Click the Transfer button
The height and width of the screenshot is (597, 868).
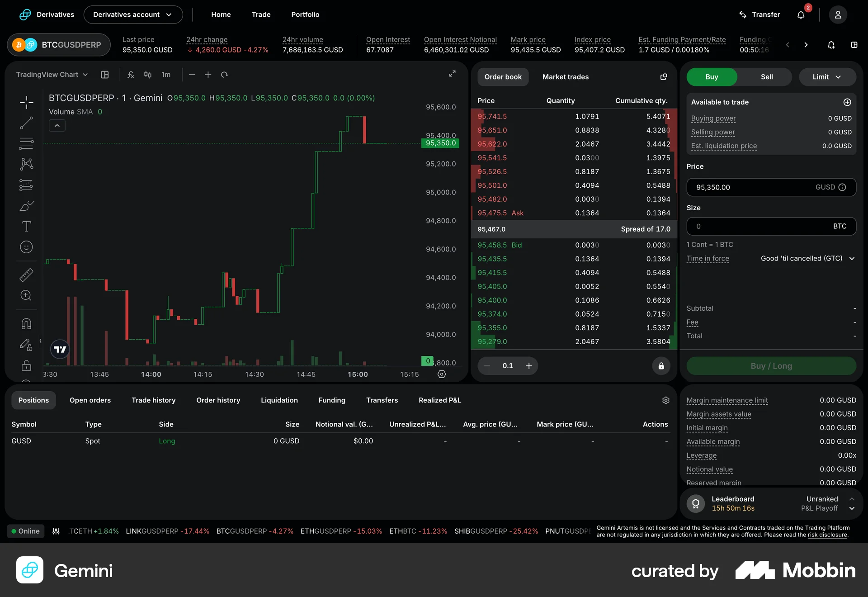pos(759,14)
